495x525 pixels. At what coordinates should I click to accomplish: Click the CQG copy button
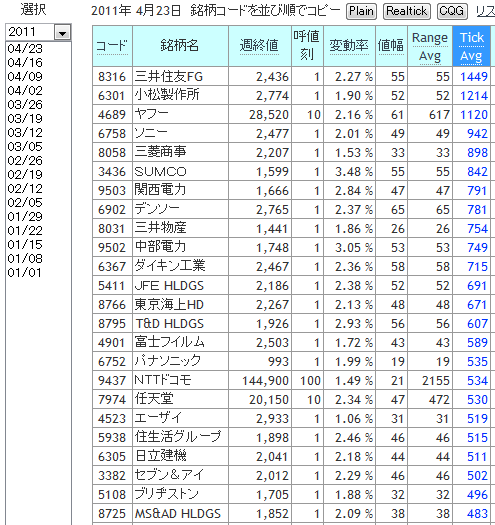click(451, 11)
